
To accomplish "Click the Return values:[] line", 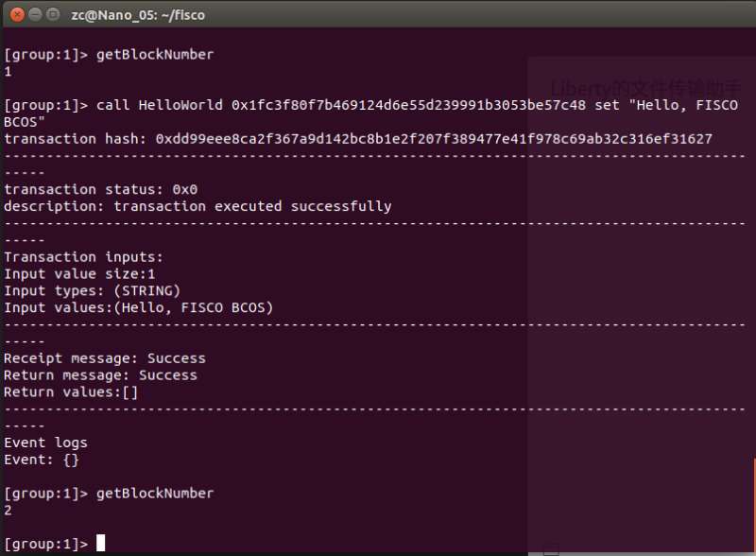I will click(x=71, y=392).
